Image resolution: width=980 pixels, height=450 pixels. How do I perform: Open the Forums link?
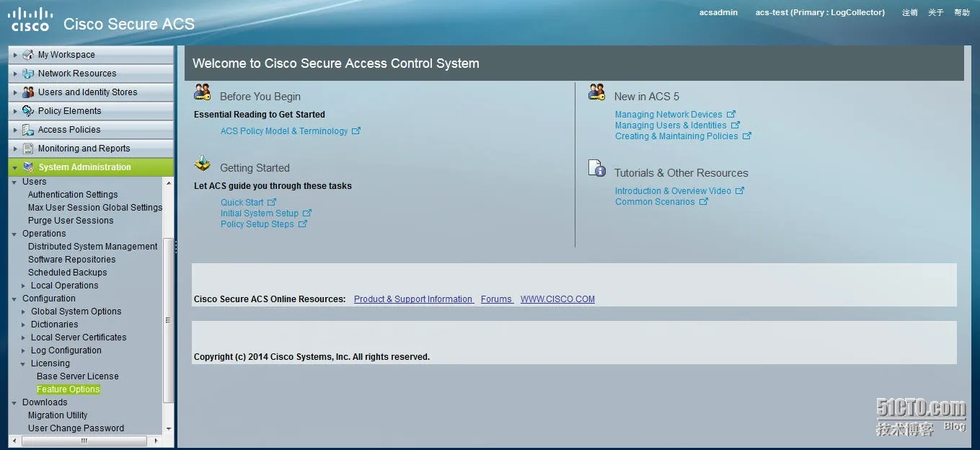click(497, 299)
